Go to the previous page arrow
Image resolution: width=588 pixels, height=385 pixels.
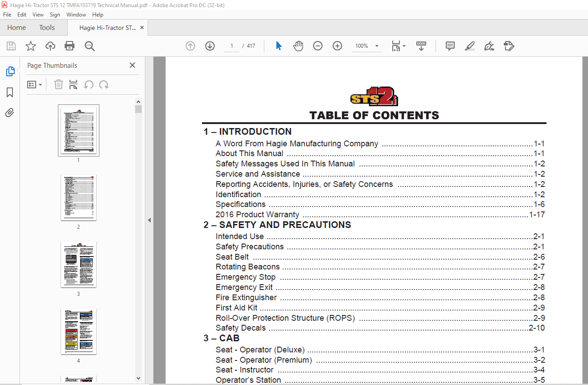click(x=190, y=46)
